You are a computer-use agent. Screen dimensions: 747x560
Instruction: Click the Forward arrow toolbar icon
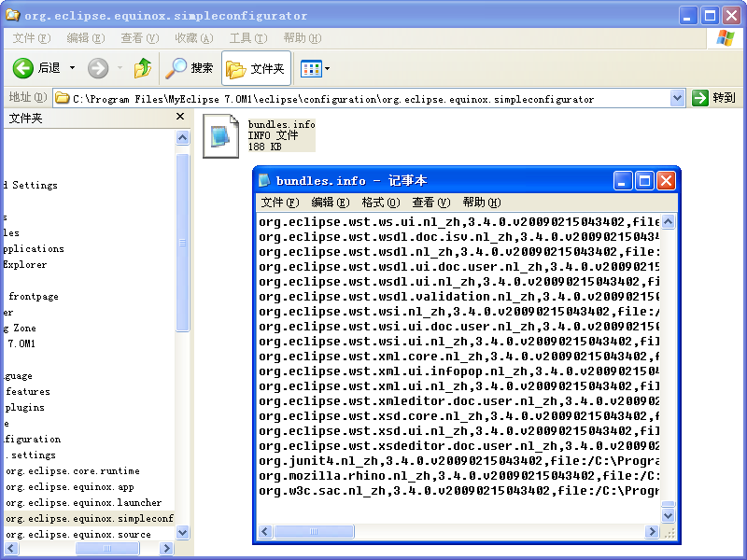pos(98,68)
